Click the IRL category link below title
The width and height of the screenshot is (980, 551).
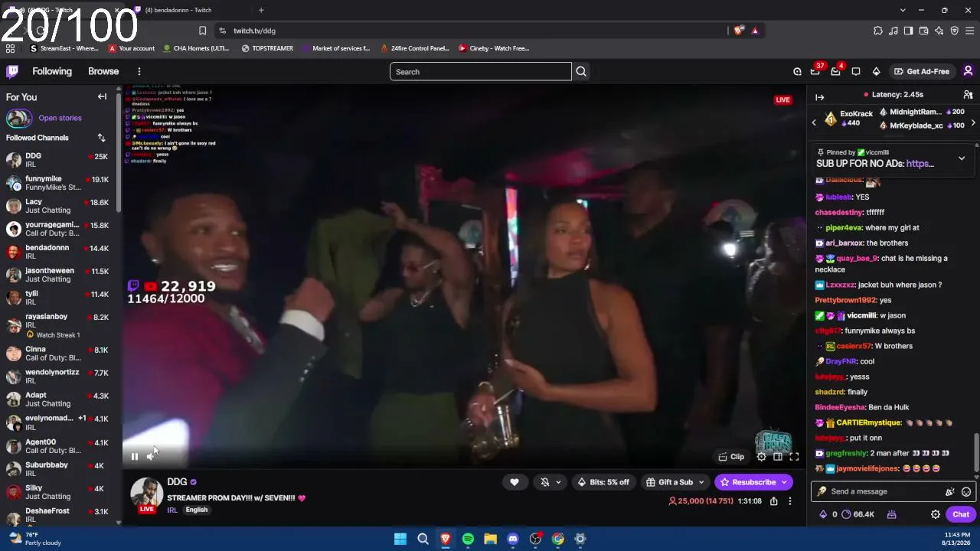point(172,510)
